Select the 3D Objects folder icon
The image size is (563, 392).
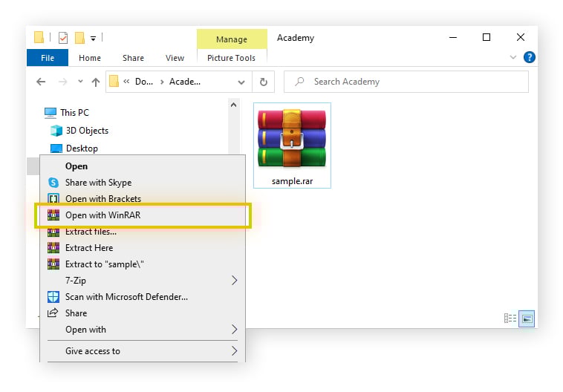coord(57,131)
